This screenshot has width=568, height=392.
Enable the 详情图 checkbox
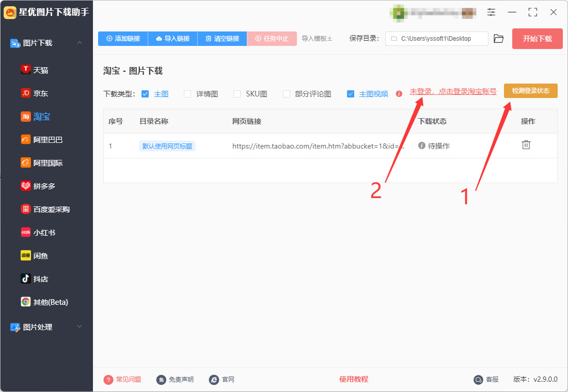187,94
